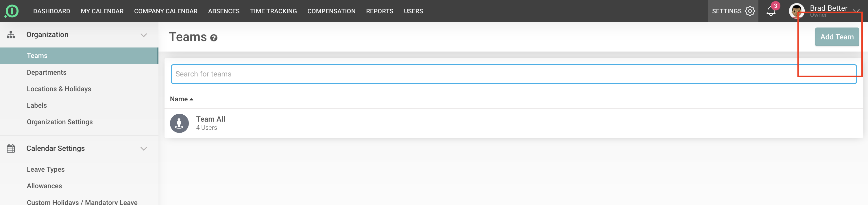This screenshot has height=205, width=868.
Task: Click the Teams help question mark icon
Action: [214, 38]
